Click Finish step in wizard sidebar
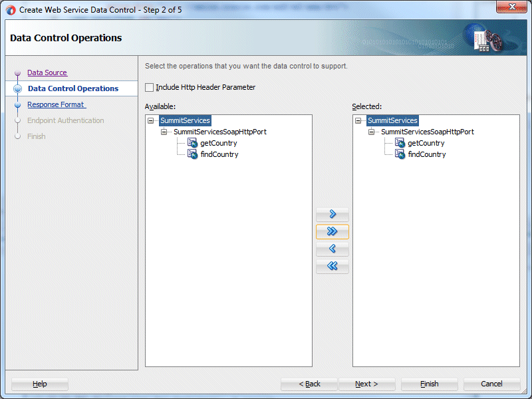 [x=37, y=136]
